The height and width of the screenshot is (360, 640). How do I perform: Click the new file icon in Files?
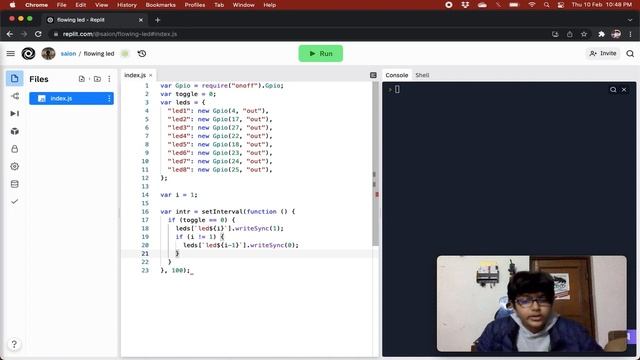coord(82,79)
